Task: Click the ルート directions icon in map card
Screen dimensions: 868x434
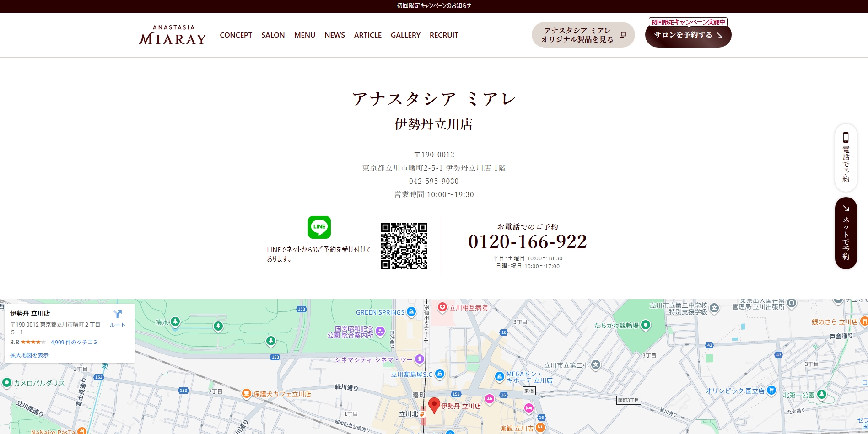Action: point(118,315)
